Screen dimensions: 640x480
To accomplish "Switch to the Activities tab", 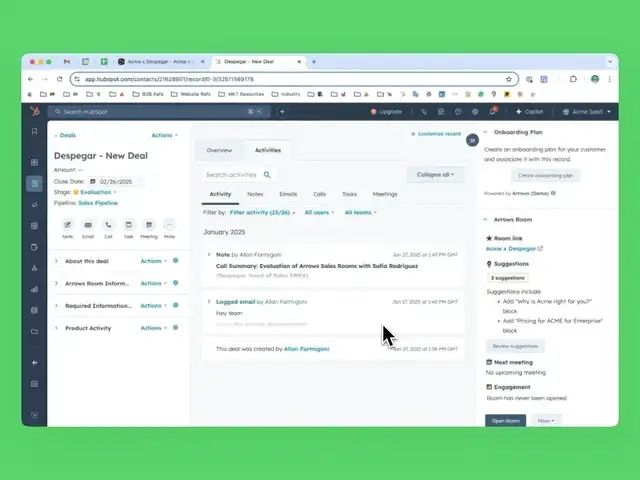I will tap(268, 150).
